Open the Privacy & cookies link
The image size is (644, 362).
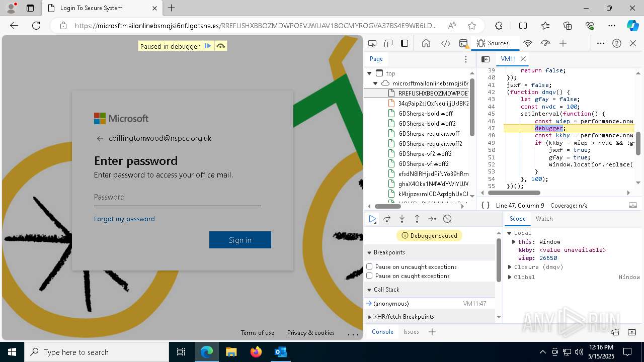tap(310, 333)
